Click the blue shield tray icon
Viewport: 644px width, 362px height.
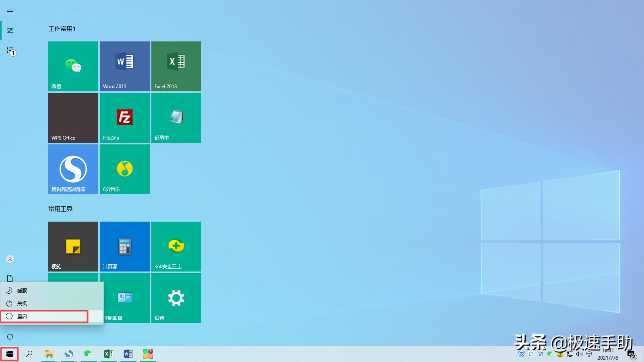(522, 354)
